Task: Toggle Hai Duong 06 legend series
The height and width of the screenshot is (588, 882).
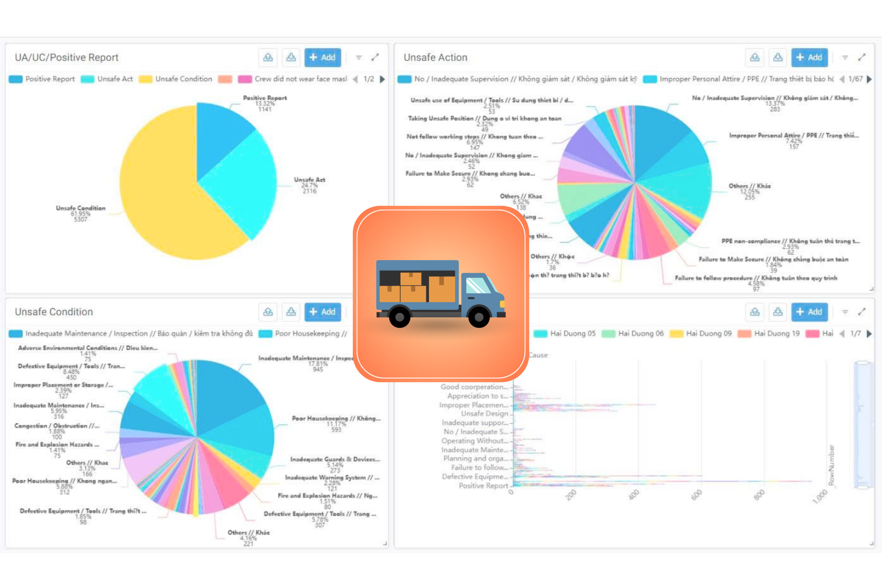Action: point(640,333)
